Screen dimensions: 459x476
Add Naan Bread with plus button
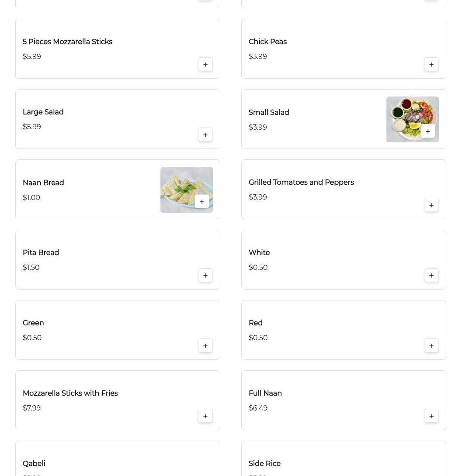click(x=202, y=202)
